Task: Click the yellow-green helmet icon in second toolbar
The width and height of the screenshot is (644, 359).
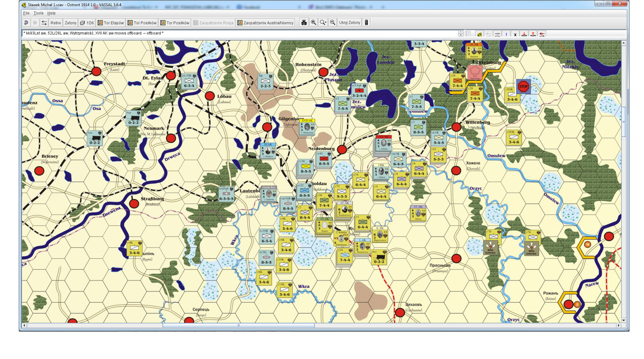Action: [479, 34]
